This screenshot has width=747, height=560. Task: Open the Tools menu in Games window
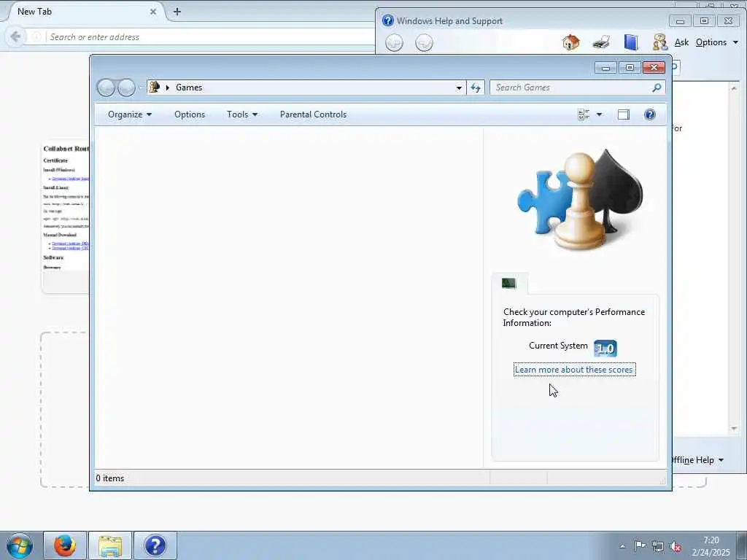(242, 114)
